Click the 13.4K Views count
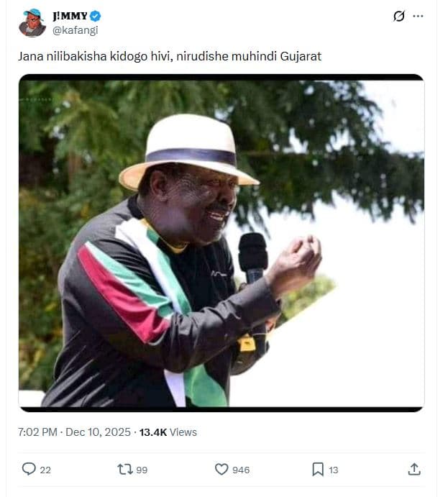448x497 pixels. point(168,432)
